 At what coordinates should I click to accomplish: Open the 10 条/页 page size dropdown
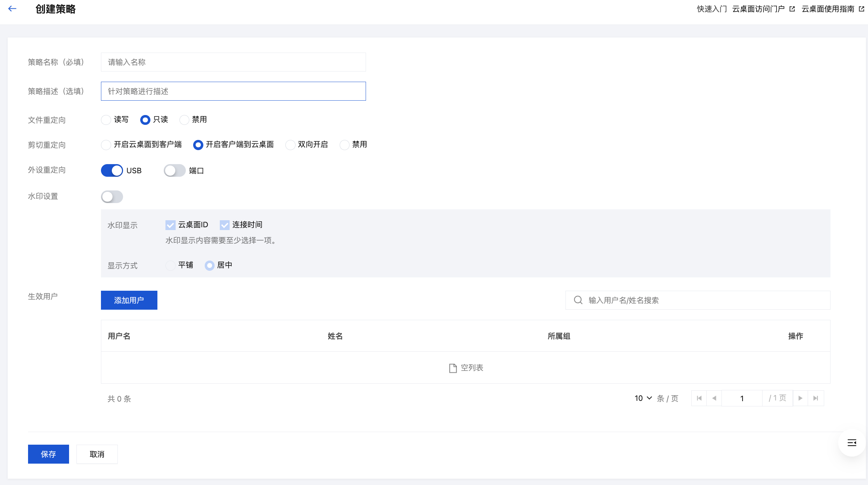pos(643,398)
